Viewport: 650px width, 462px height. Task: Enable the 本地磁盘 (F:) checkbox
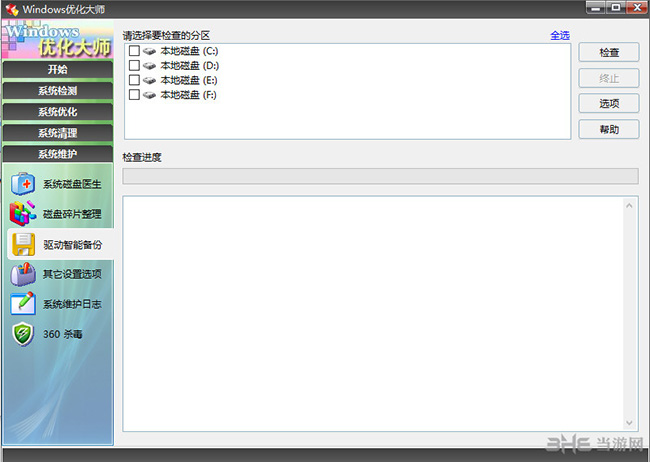tap(134, 95)
